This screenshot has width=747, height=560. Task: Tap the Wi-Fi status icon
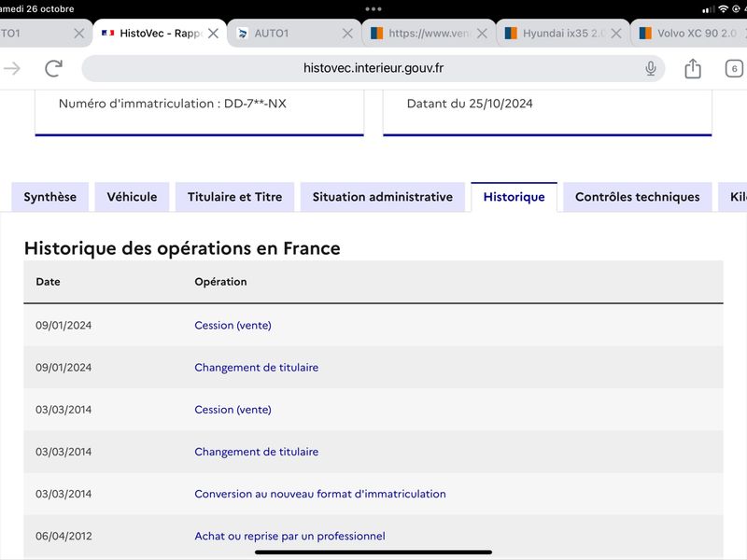(723, 9)
